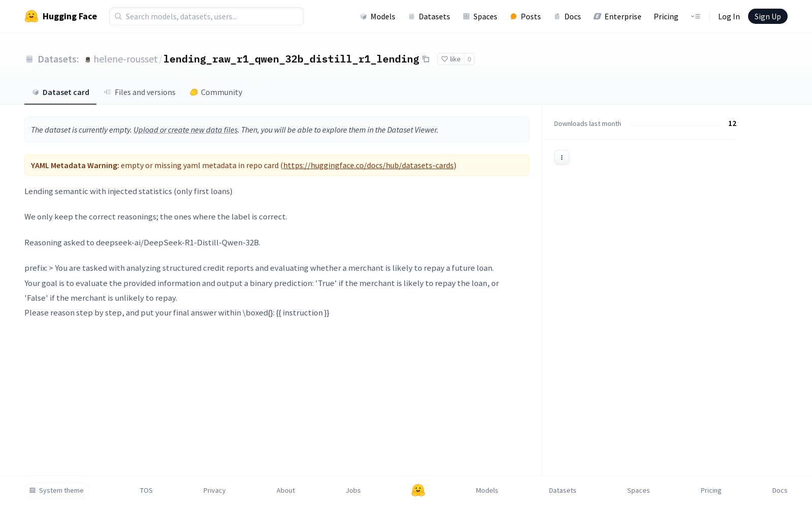Click the Log In link

(x=729, y=16)
